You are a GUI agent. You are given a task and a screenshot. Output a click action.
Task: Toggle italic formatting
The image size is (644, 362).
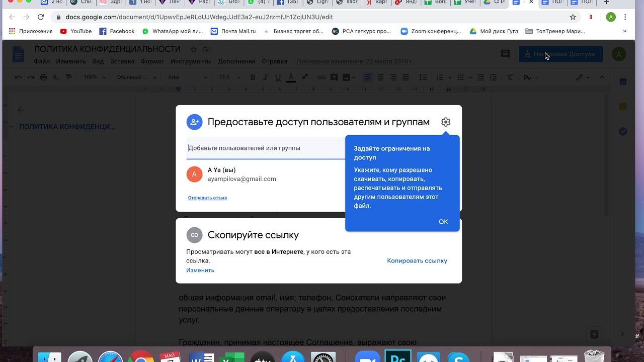coord(266,77)
